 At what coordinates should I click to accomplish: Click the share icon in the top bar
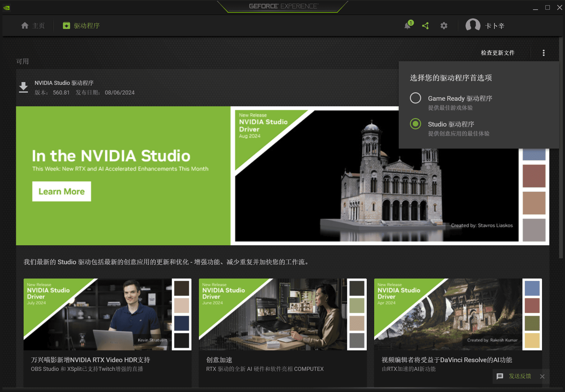tap(425, 25)
